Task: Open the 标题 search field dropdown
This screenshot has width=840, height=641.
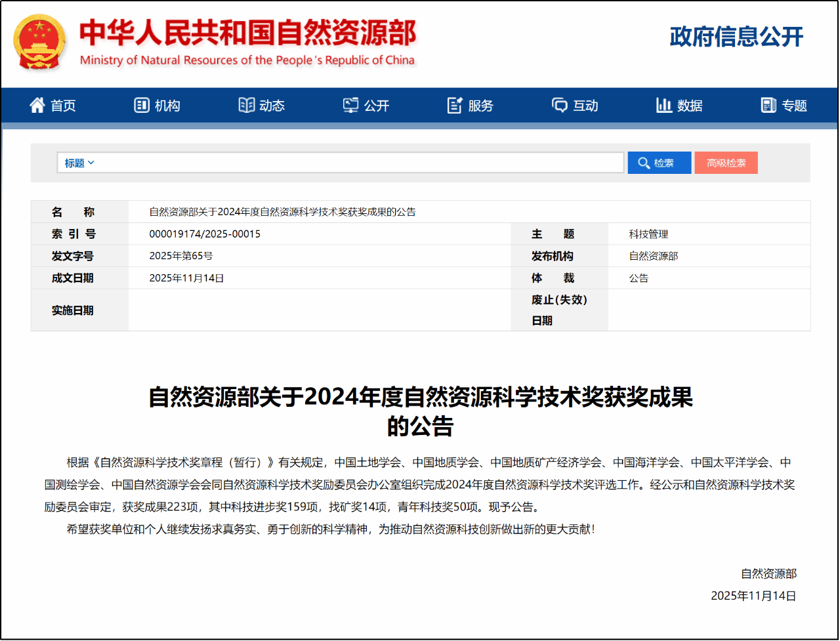Action: pyautogui.click(x=79, y=163)
